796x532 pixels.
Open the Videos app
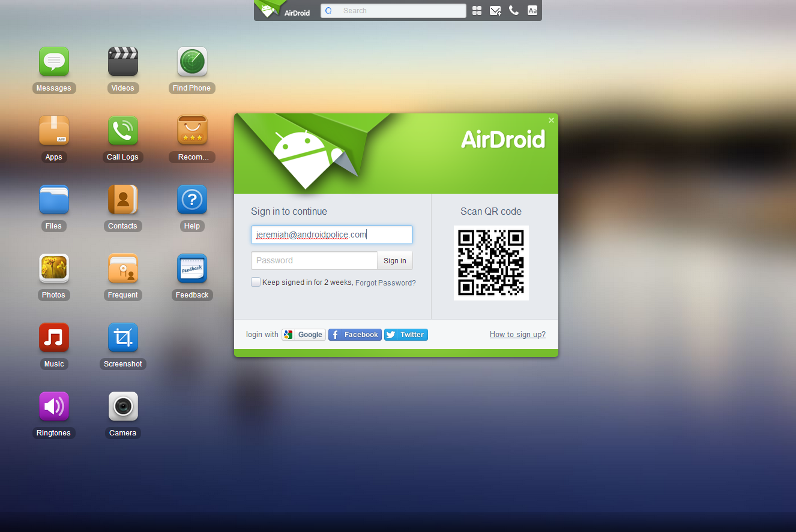coord(123,61)
